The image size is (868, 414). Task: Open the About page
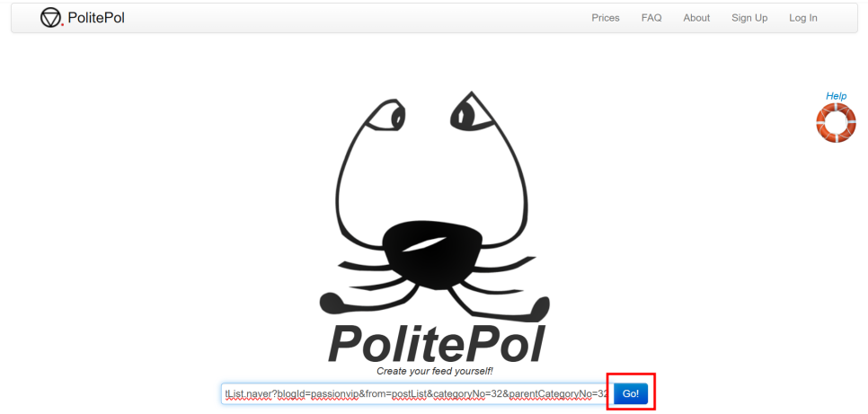[696, 18]
